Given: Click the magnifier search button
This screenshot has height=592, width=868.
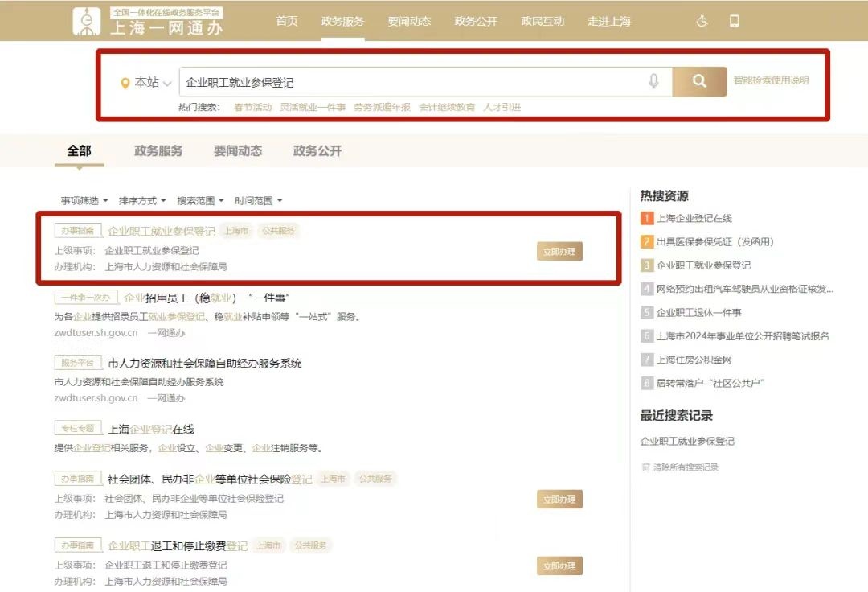Looking at the screenshot, I should click(699, 81).
